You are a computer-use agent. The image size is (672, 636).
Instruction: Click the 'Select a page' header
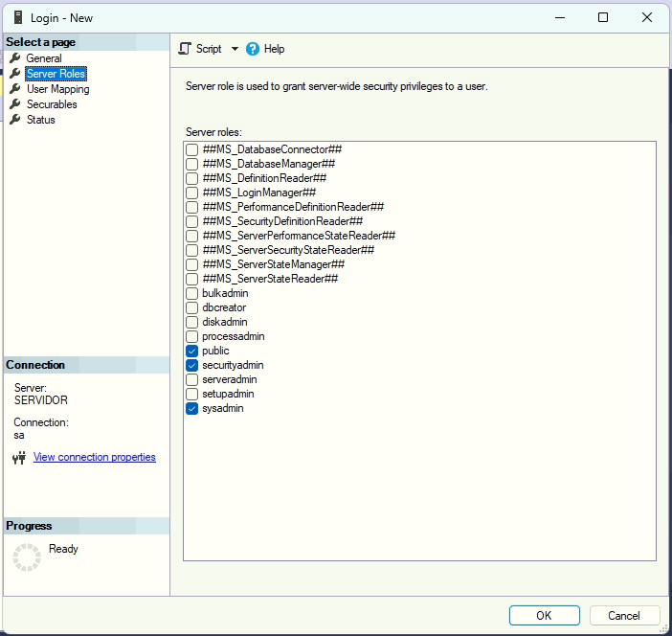coord(40,42)
